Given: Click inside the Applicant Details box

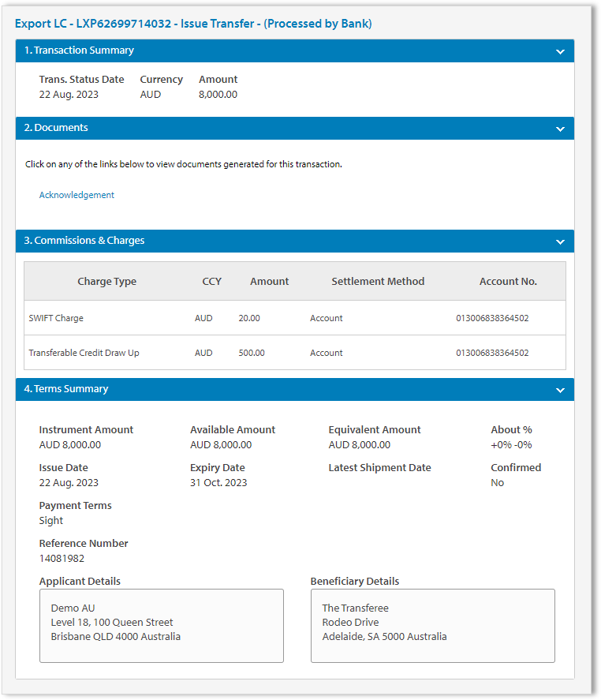Looking at the screenshot, I should (x=161, y=625).
